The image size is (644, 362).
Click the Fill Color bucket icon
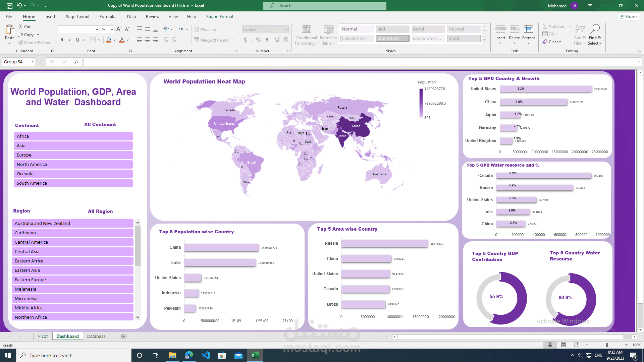[109, 40]
